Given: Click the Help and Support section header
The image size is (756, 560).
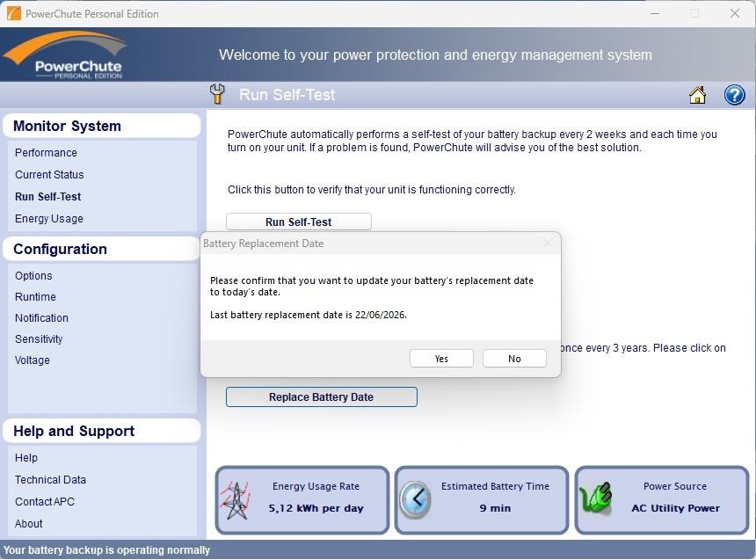Looking at the screenshot, I should point(101,431).
